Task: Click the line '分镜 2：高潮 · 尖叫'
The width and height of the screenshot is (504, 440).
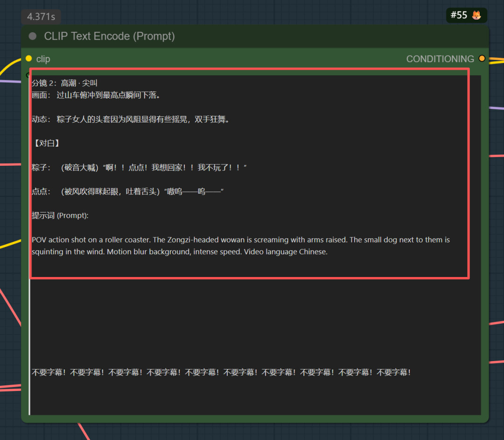Action: pyautogui.click(x=64, y=83)
